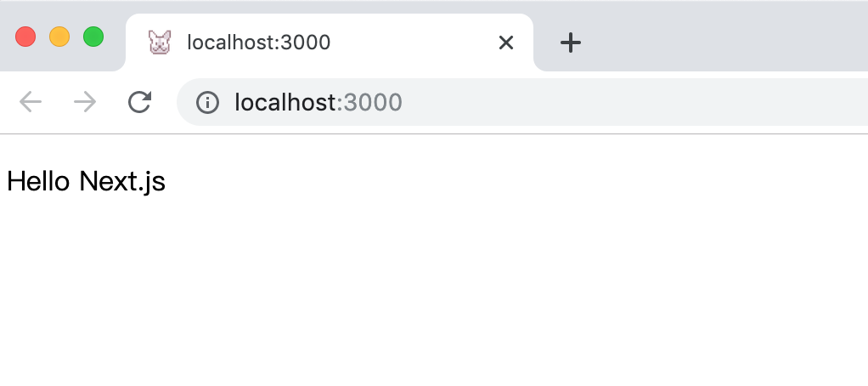Click toolbar space between forward and reload
868x386 pixels.
tap(112, 103)
